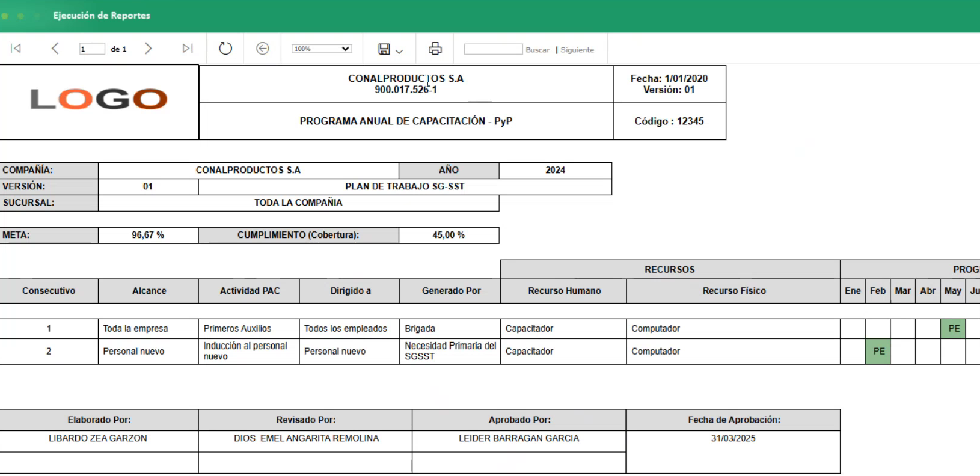The height and width of the screenshot is (476, 980).
Task: Jump to last report page
Action: coord(188,49)
